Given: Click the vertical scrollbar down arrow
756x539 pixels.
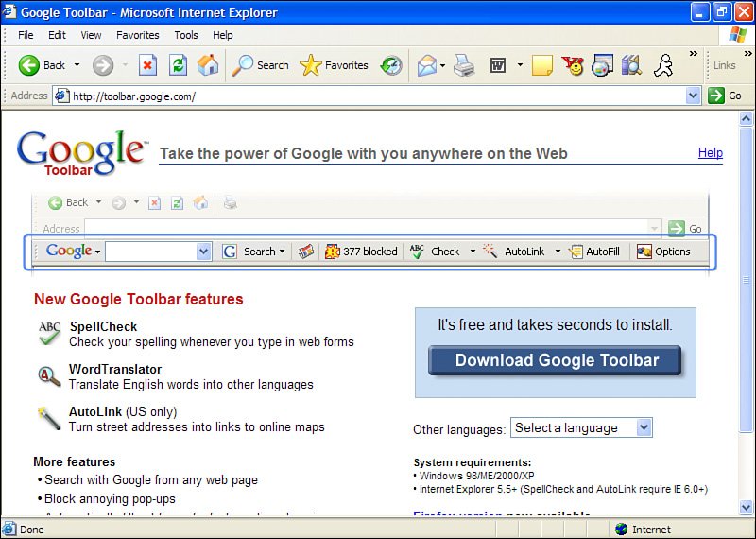Looking at the screenshot, I should pos(746,507).
